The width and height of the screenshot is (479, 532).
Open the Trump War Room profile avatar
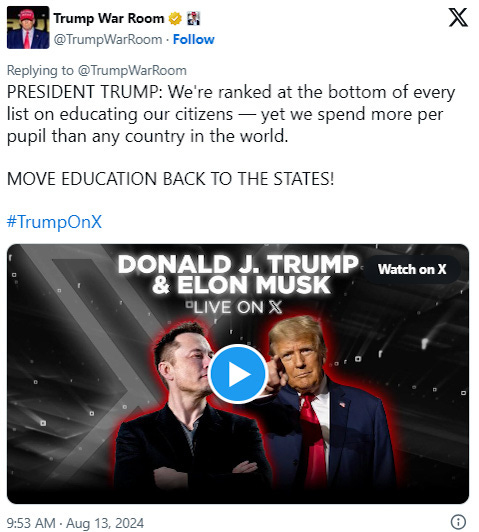(28, 27)
